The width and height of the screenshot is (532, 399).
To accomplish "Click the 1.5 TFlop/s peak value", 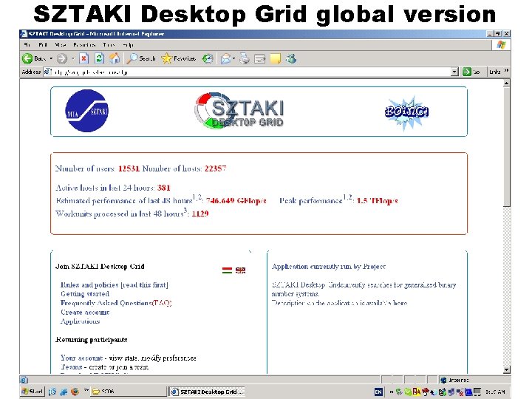I will [x=377, y=201].
